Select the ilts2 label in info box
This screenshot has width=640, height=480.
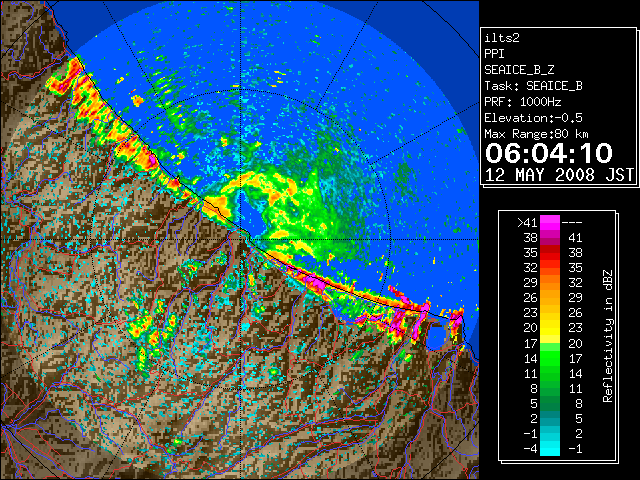click(502, 38)
